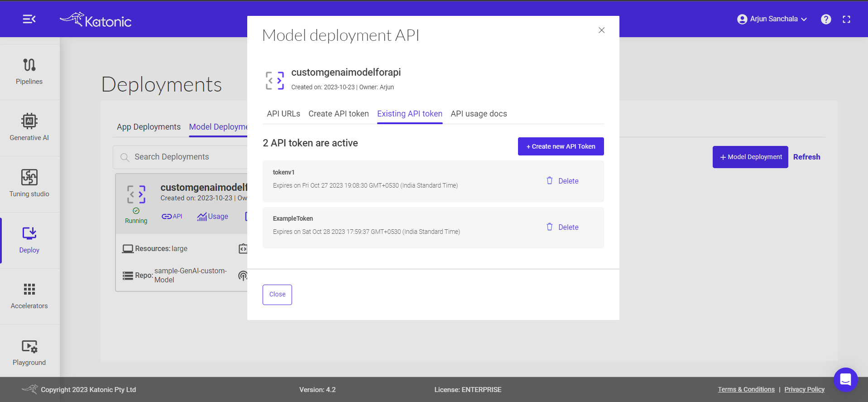Toggle fullscreen mode icon
The height and width of the screenshot is (402, 868).
pos(846,19)
